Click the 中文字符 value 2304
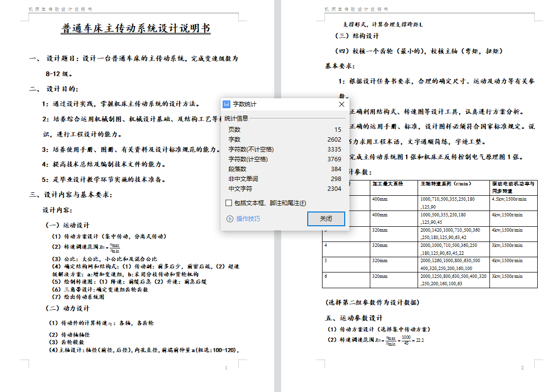Image resolution: width=551 pixels, height=392 pixels. [334, 189]
